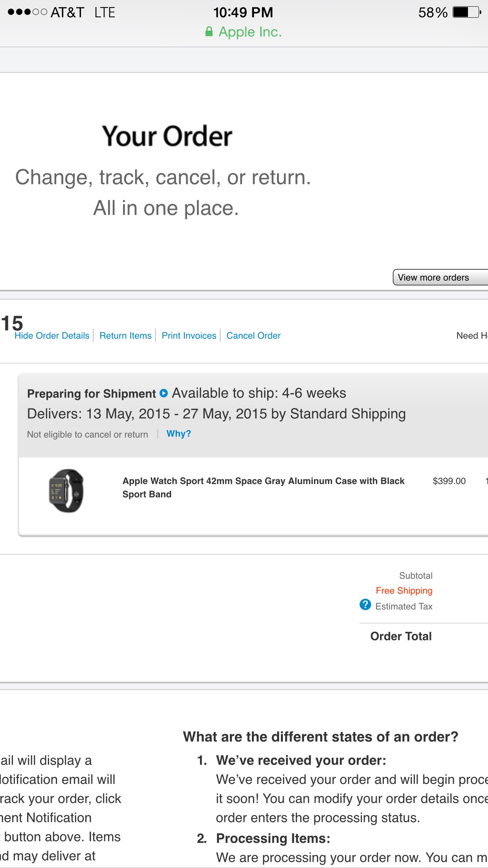Screen dimensions: 488x868
Task: Open the Apple Watch product thumbnail
Action: click(x=66, y=491)
